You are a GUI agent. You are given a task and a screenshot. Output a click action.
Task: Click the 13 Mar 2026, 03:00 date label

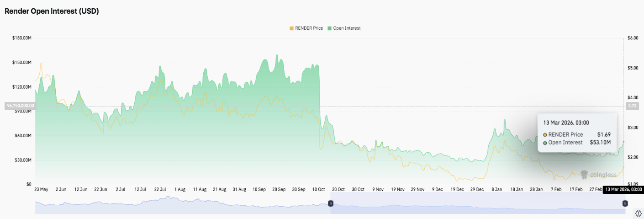pyautogui.click(x=623, y=189)
